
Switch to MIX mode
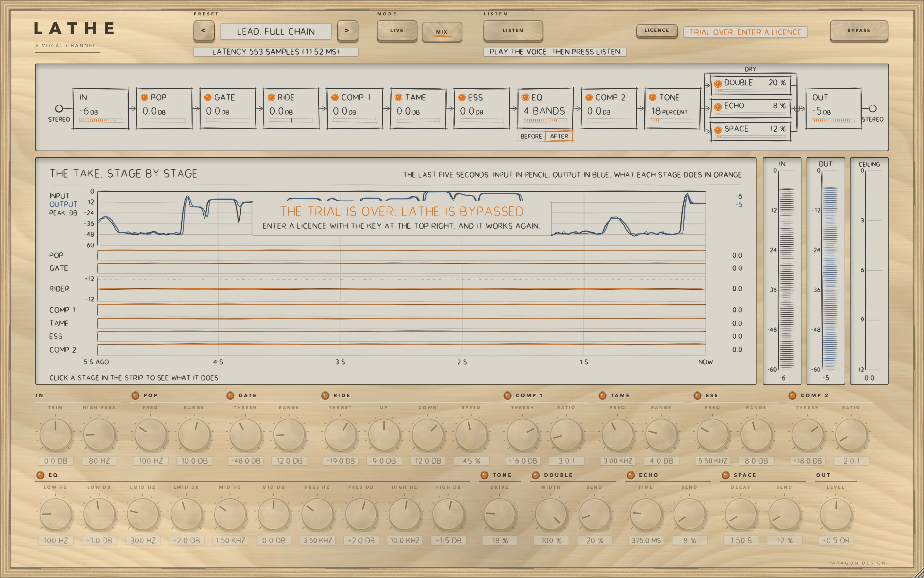pos(442,32)
